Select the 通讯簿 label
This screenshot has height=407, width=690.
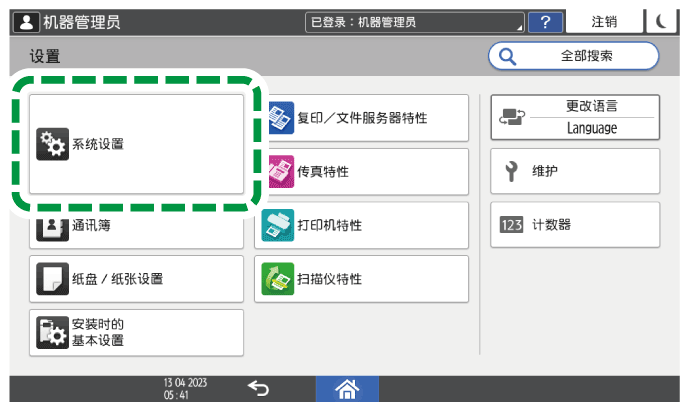click(91, 226)
